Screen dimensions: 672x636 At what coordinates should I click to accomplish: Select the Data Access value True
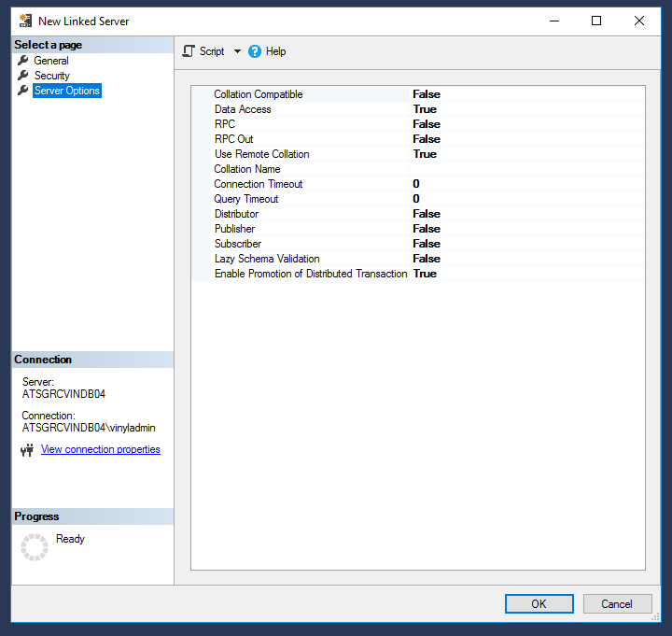coord(425,109)
